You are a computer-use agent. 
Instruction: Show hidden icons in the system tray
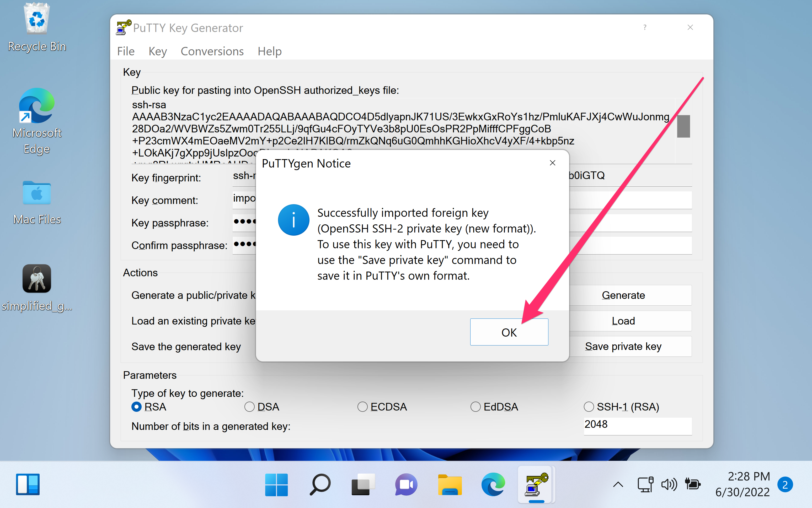point(618,484)
